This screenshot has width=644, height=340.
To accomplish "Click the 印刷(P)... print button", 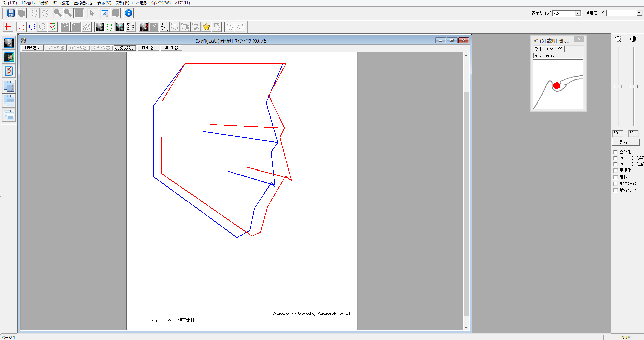I will (32, 48).
